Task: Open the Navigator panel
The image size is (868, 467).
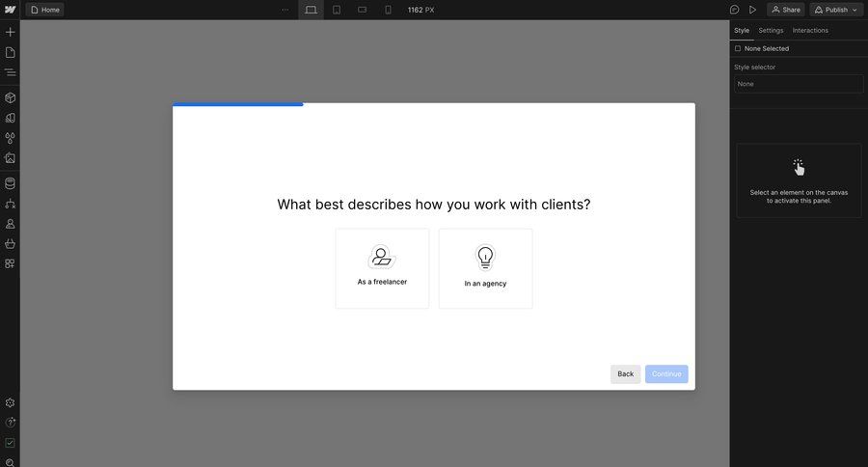Action: [10, 72]
